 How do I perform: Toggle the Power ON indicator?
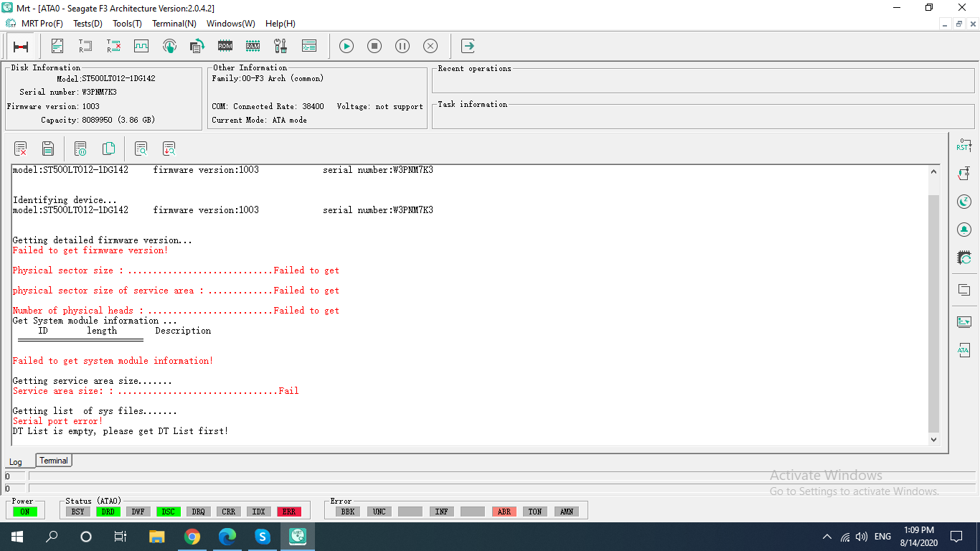[25, 512]
